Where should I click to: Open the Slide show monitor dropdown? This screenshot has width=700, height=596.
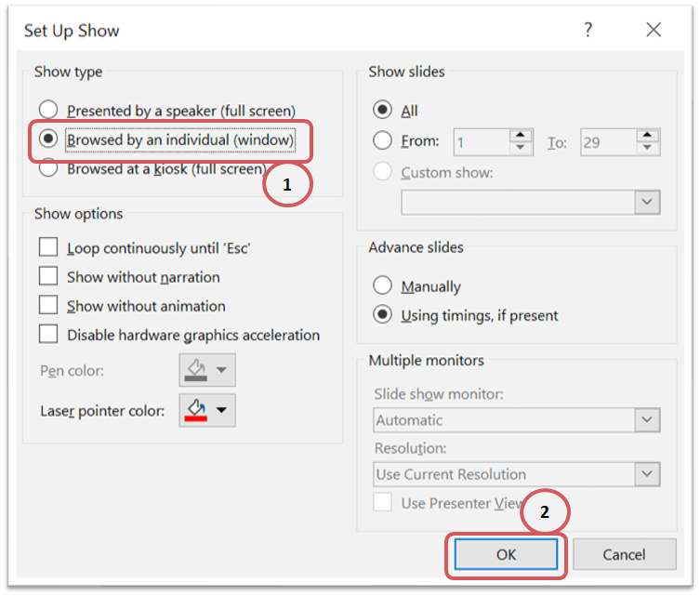pyautogui.click(x=647, y=419)
